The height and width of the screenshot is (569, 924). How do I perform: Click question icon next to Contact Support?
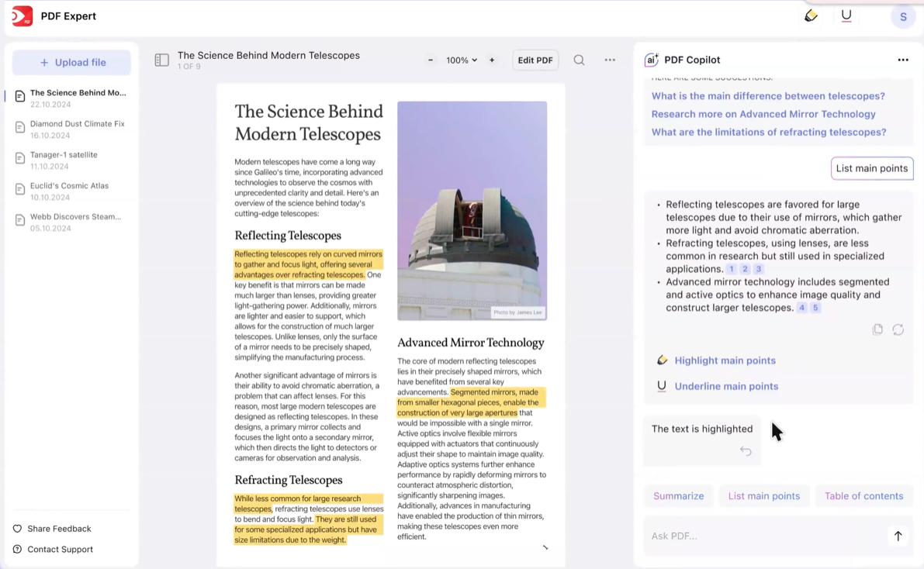tap(17, 550)
